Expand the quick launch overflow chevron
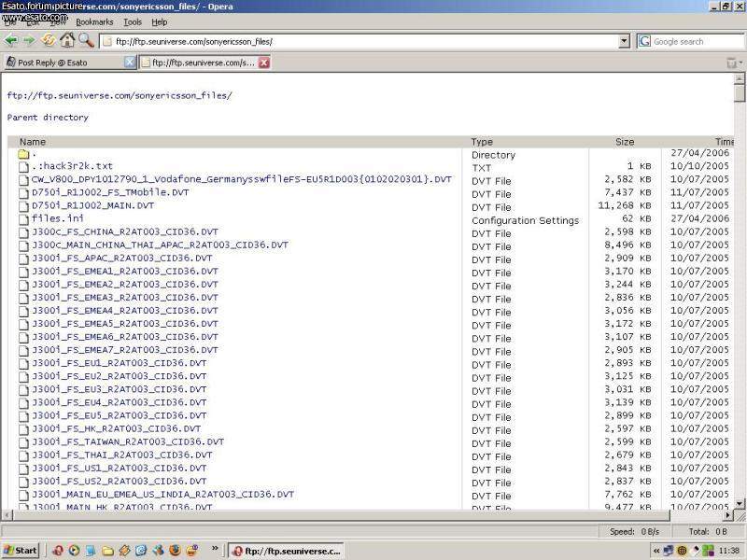This screenshot has height=560, width=747. pos(215,548)
